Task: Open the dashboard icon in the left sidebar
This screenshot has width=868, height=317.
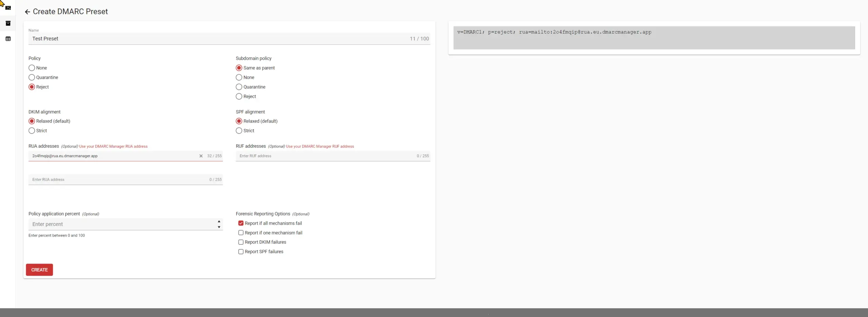Action: [x=8, y=7]
